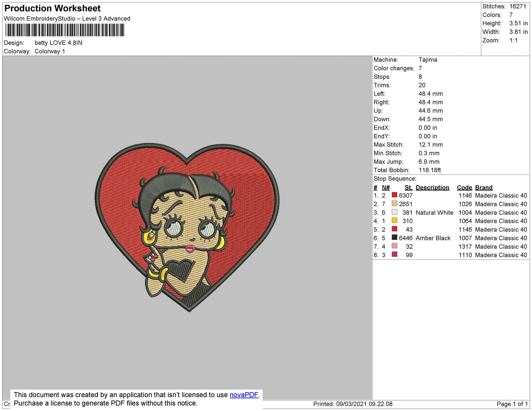Select the Amber Black swatch of stop 6
Screen dimensions: 532x411
[395, 237]
